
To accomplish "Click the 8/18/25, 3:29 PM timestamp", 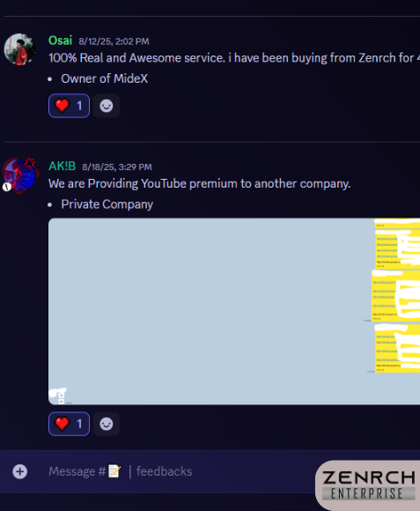I will click(x=117, y=167).
